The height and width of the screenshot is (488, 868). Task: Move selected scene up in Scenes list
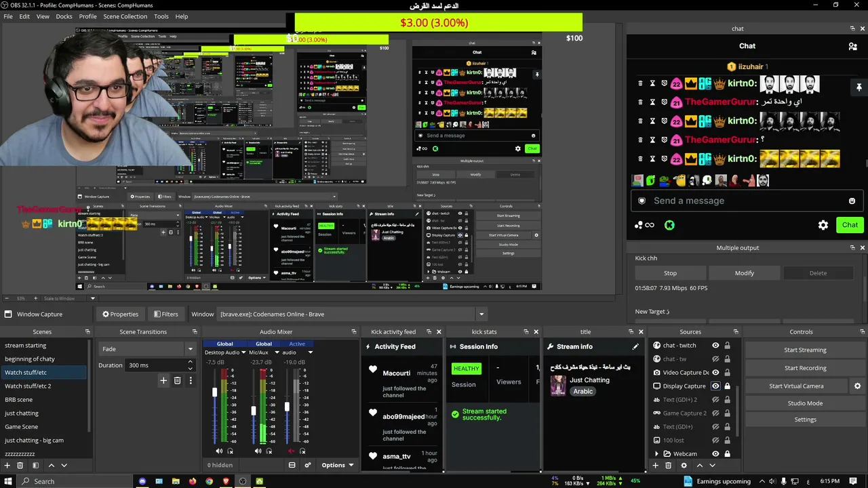point(52,466)
